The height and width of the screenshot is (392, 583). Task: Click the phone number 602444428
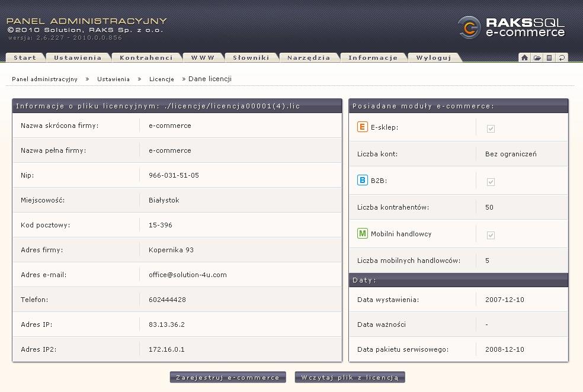pyautogui.click(x=167, y=300)
